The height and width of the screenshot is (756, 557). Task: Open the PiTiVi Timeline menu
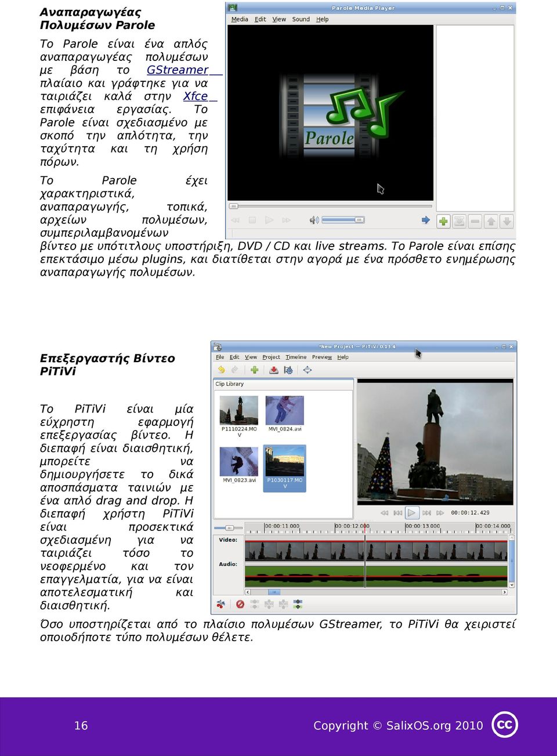296,357
